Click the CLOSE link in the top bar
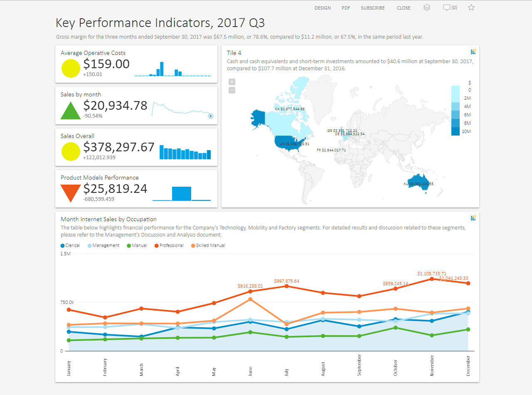Screen dimensions: 532x395 tap(404, 7)
